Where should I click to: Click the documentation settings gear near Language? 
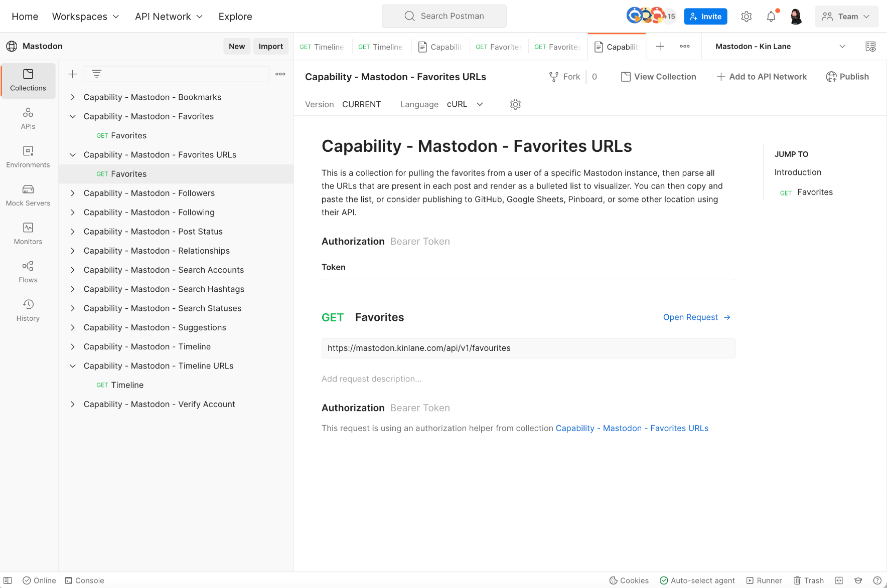point(515,104)
